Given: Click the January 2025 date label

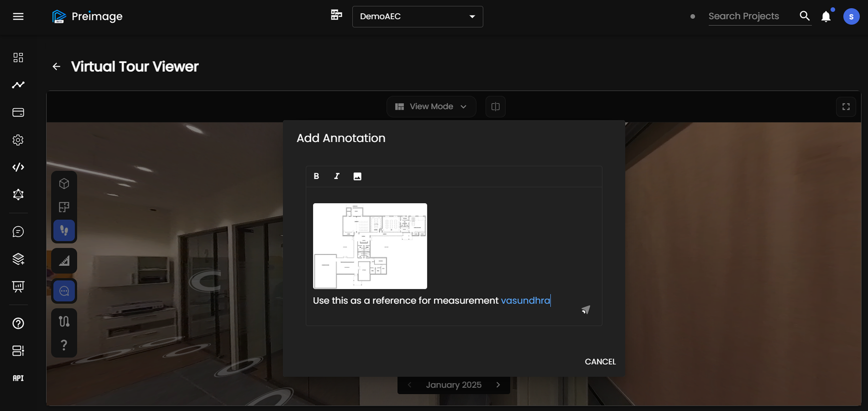Looking at the screenshot, I should tap(454, 385).
